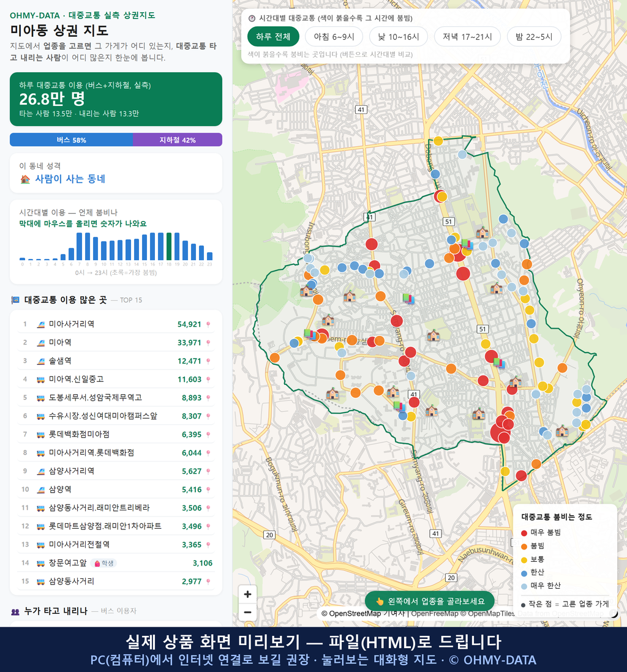Click the 롯데백화점미아점 row name
The image size is (627, 672).
click(x=80, y=435)
